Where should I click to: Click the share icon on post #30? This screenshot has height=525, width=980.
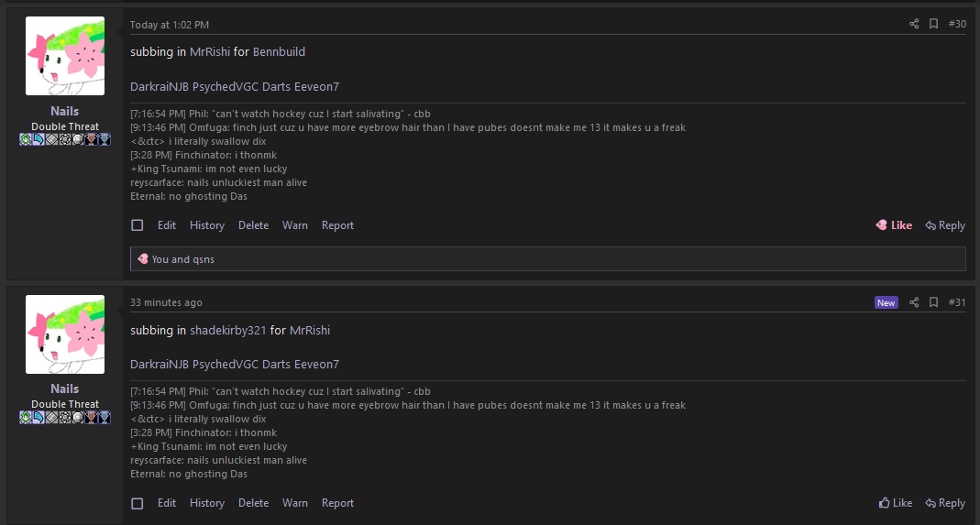(x=914, y=24)
